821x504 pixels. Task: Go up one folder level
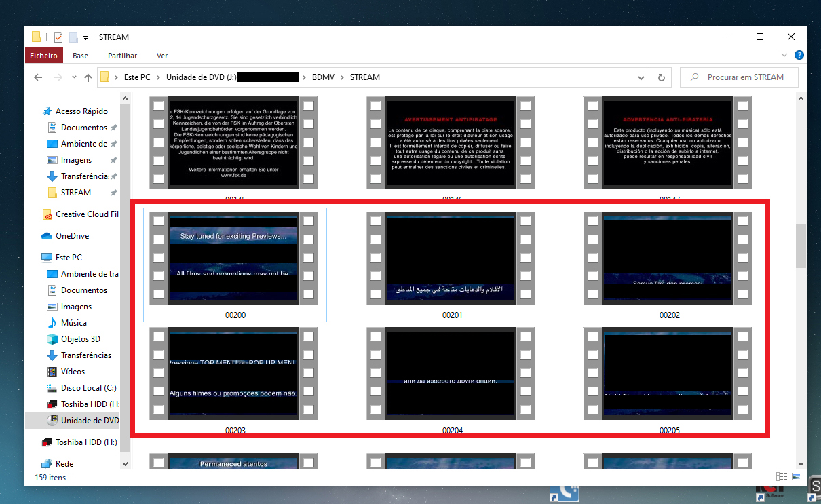pyautogui.click(x=88, y=77)
